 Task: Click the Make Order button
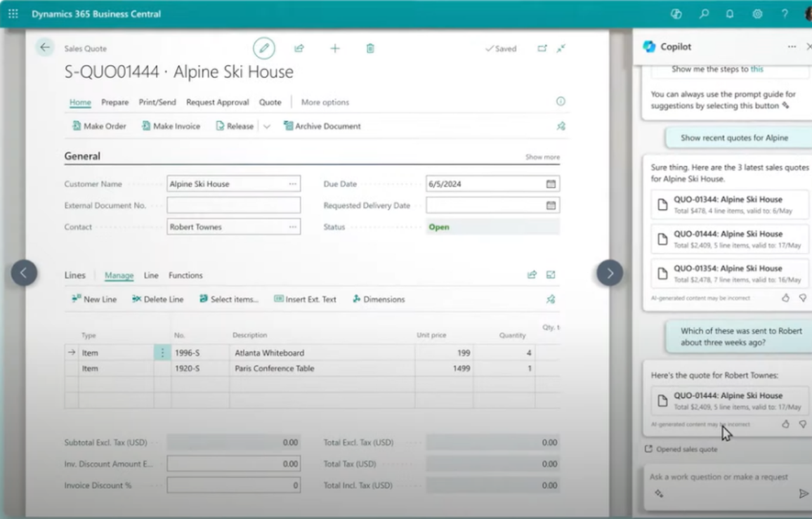[x=99, y=126]
